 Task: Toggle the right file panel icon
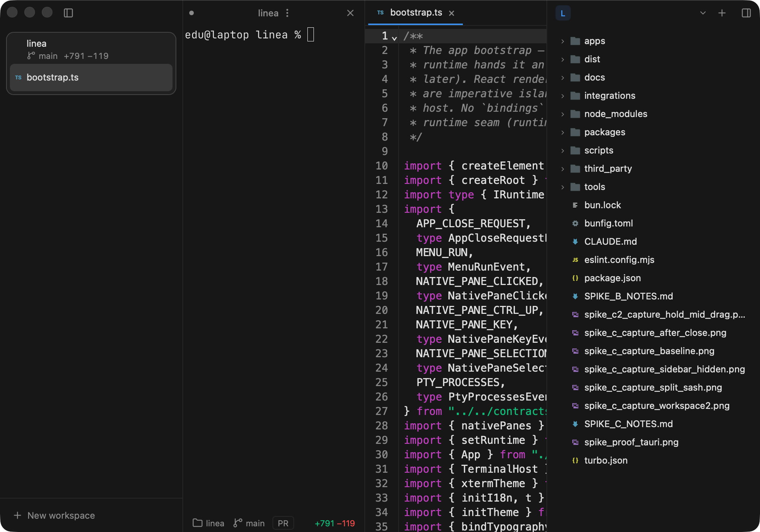tap(746, 13)
